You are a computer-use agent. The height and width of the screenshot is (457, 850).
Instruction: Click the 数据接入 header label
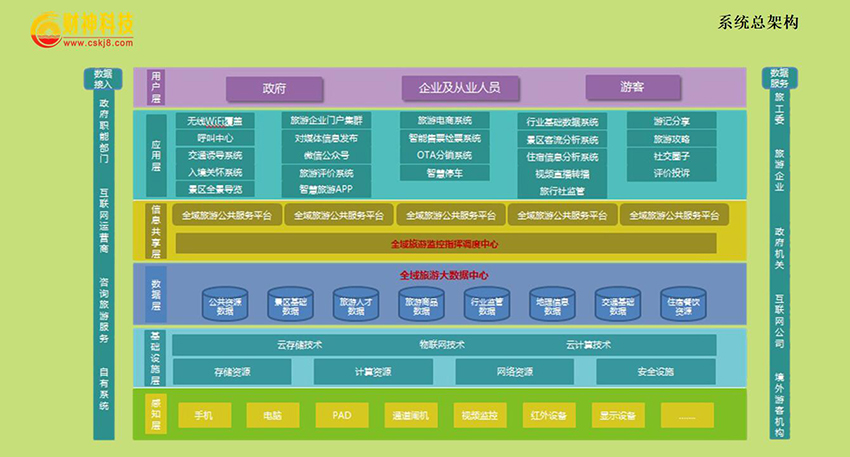103,79
